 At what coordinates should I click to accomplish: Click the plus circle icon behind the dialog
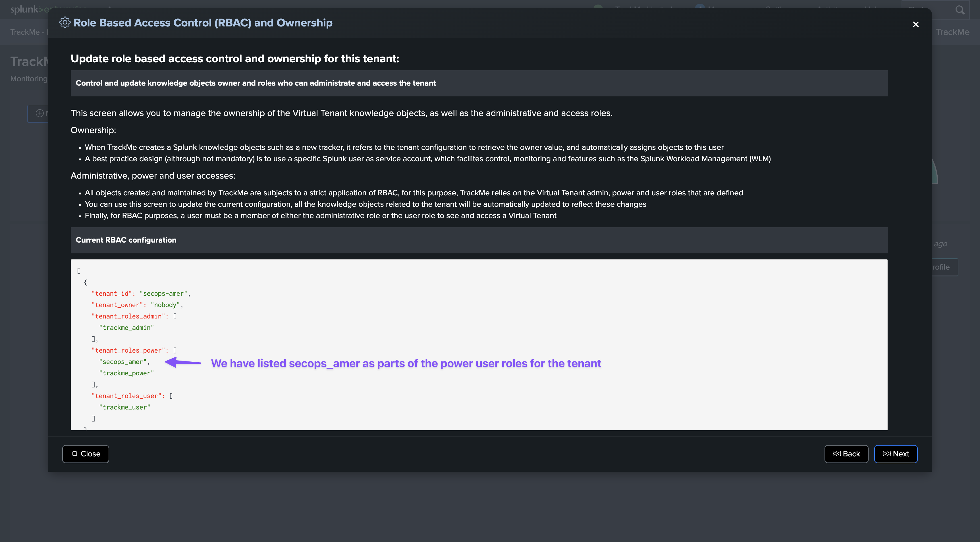point(40,113)
